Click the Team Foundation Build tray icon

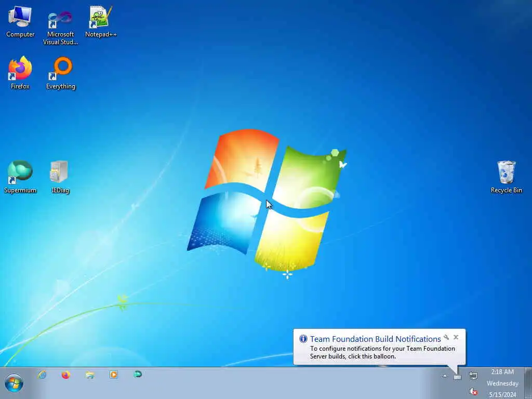click(x=457, y=377)
